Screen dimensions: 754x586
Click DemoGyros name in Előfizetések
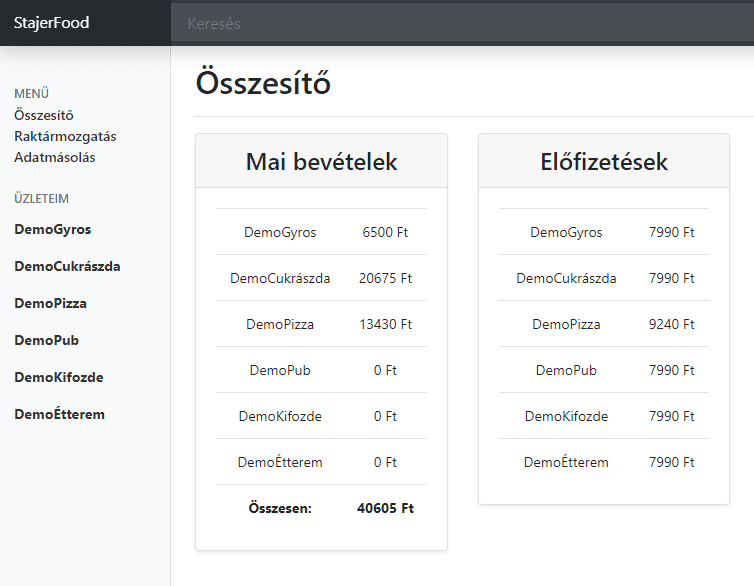click(566, 232)
